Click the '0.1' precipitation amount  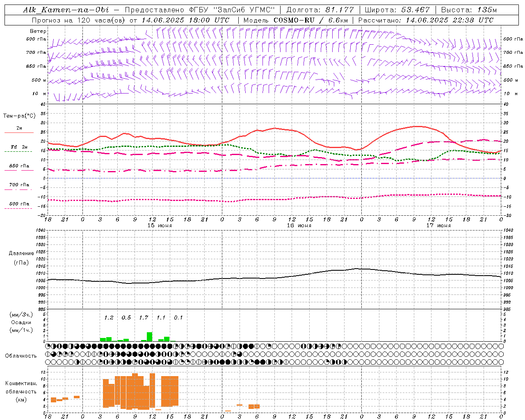[x=178, y=318]
